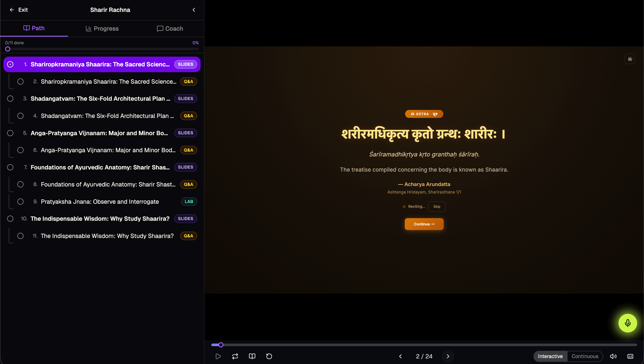Click the volume speaker icon
Viewport: 644px width, 364px height.
613,356
